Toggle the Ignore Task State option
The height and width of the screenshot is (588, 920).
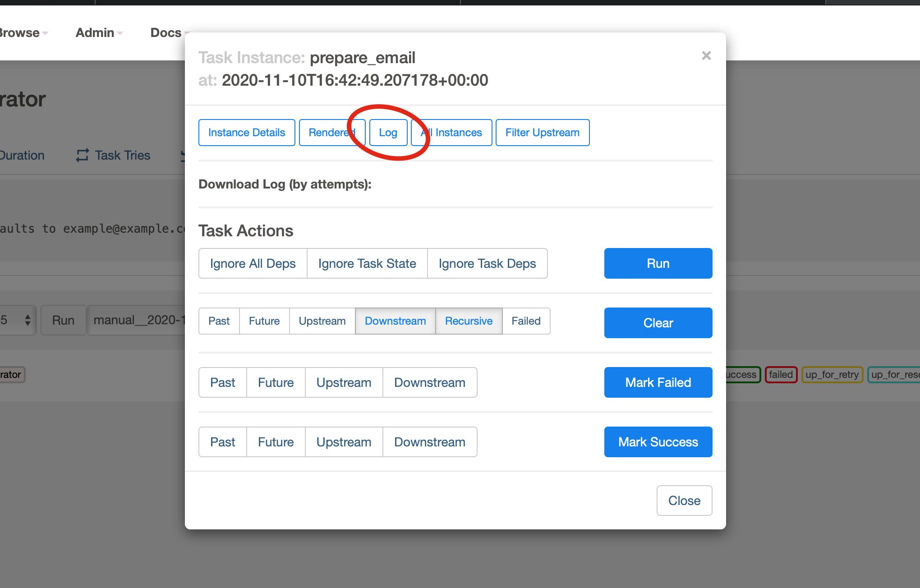coord(367,263)
